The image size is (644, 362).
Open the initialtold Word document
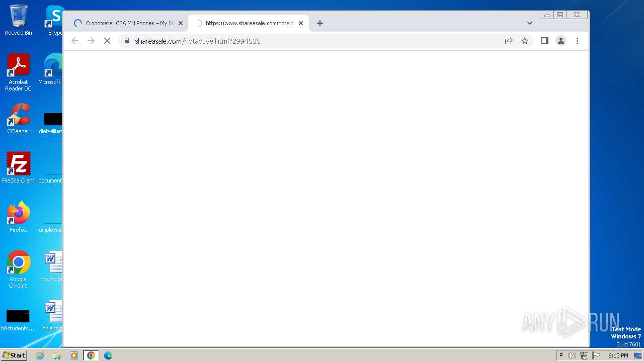(52, 316)
